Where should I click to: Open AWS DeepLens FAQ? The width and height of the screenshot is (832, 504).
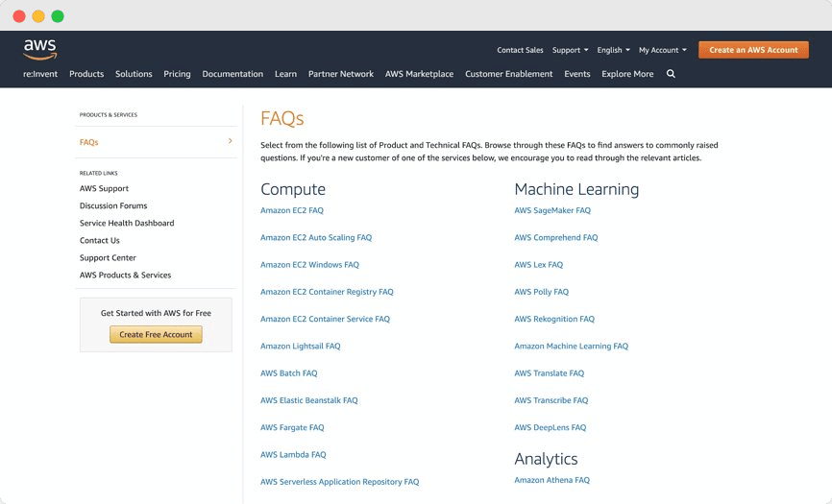coord(551,427)
